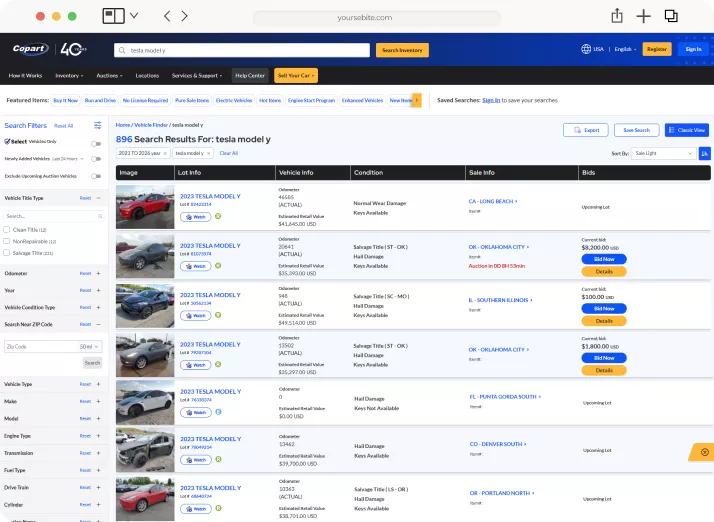The height and width of the screenshot is (522, 714).
Task: Open the Sort By dropdown
Action: (x=663, y=154)
